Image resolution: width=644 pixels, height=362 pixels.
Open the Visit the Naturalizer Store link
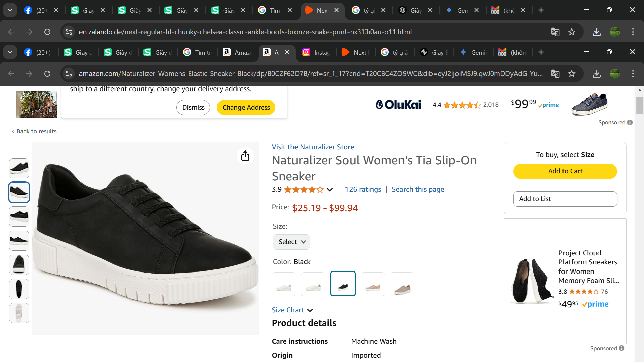[313, 147]
